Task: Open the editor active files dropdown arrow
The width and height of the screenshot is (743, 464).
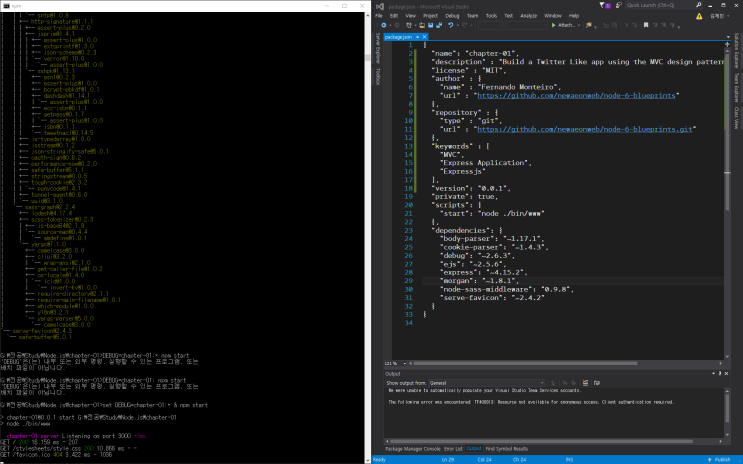Action: coord(728,37)
